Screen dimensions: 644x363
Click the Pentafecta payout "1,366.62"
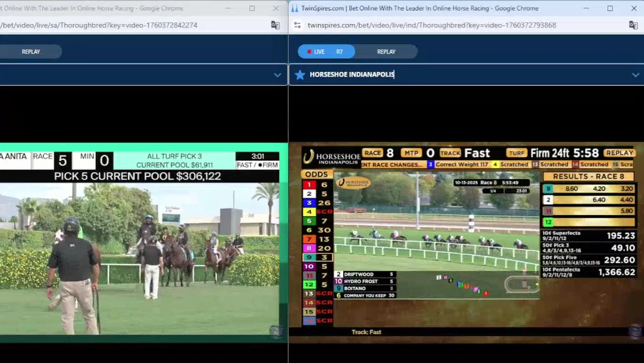616,272
